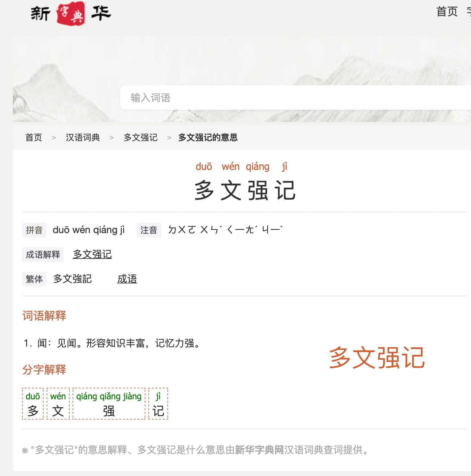Click pinyin duō above the headword

(x=204, y=167)
